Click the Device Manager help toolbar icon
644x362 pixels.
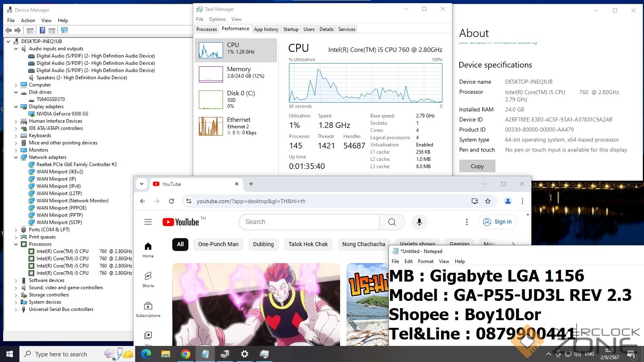coord(42,30)
